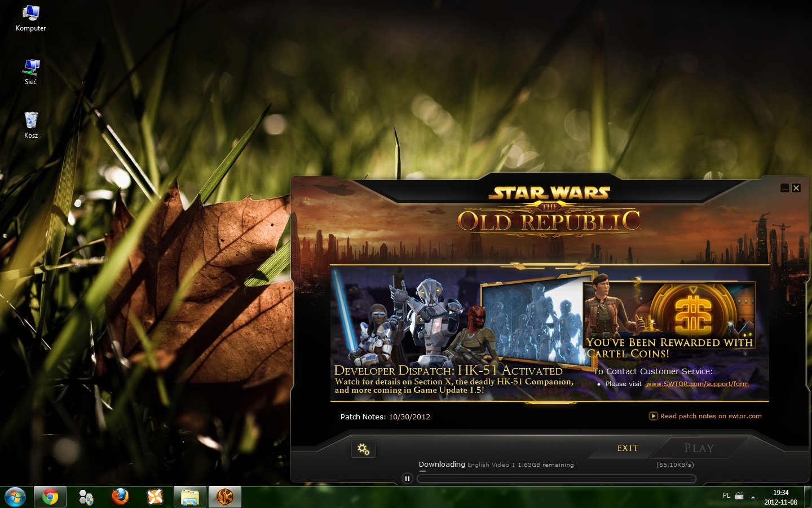The height and width of the screenshot is (508, 812).
Task: Open Google Chrome from the taskbar
Action: [50, 497]
